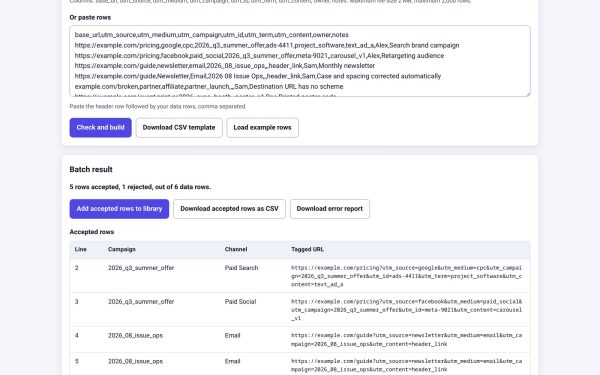The width and height of the screenshot is (600, 375).
Task: Select the tagged URL containing utm_source=google
Action: (406, 276)
